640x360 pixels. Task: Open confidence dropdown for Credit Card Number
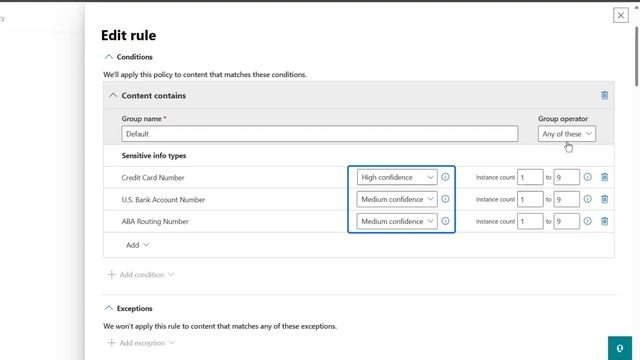(397, 177)
